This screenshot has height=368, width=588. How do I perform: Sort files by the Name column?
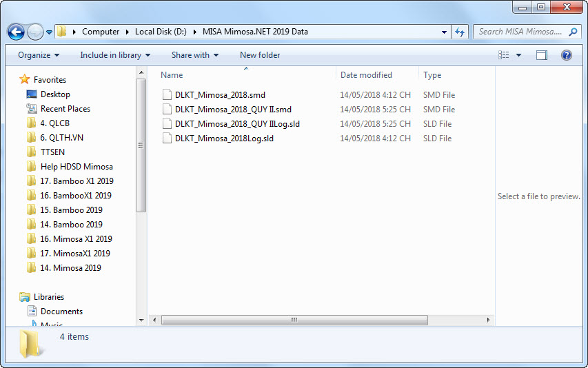(172, 75)
